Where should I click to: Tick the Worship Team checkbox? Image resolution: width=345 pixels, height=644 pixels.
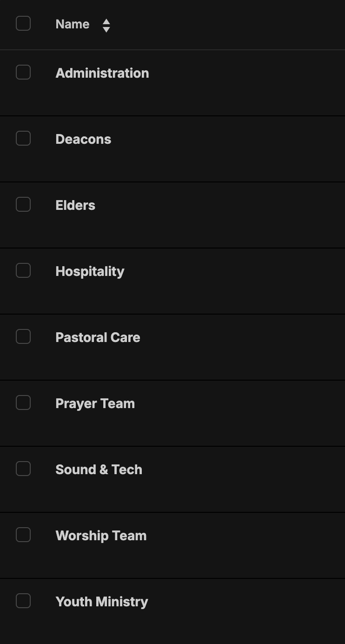[23, 535]
